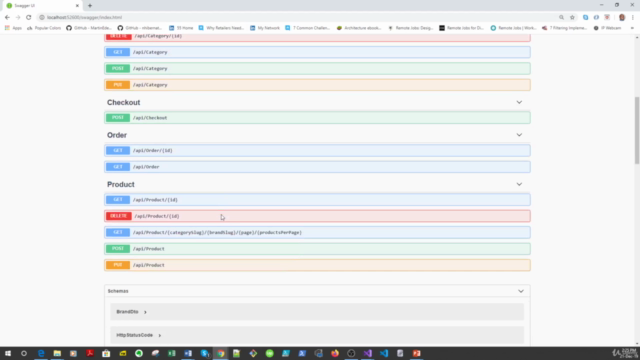The image size is (640, 360).
Task: Expand GET /api/Order/{id} endpoint
Action: (317, 151)
